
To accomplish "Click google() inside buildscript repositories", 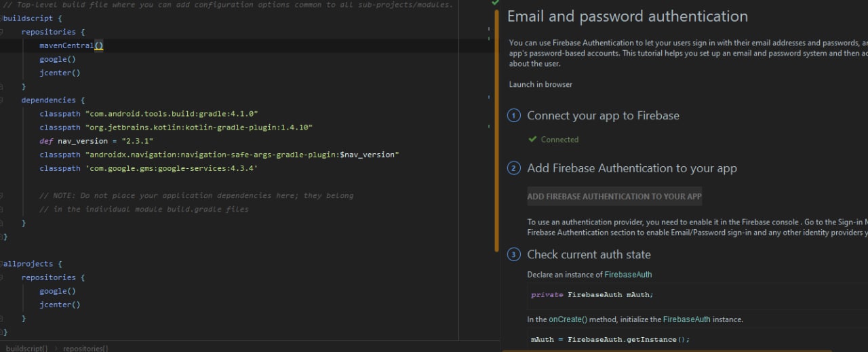I will (58, 59).
